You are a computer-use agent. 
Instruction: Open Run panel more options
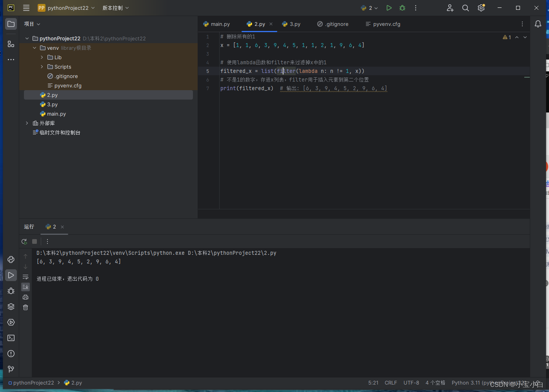tap(47, 241)
